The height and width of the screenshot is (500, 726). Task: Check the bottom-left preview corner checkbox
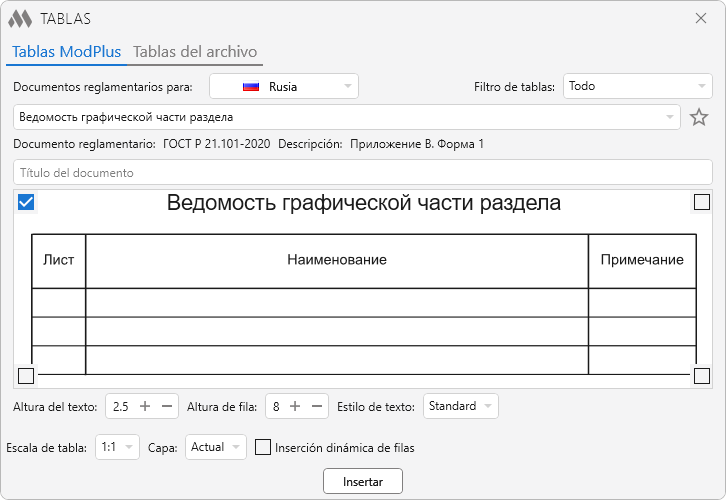(26, 376)
